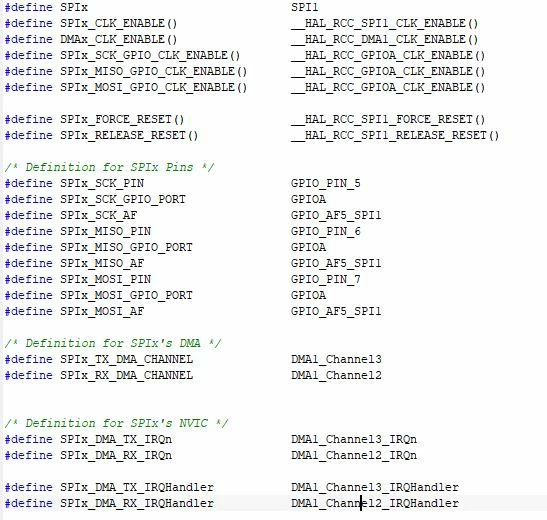The height and width of the screenshot is (520, 547).
Task: Click the "Definition for SPIx's DMA" comment
Action: point(113,344)
